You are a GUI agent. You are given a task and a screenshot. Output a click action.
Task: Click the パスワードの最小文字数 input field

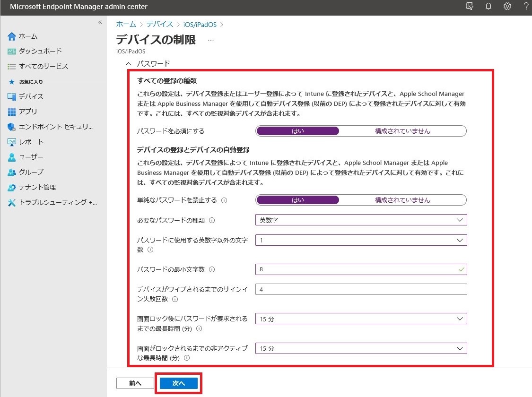(361, 269)
